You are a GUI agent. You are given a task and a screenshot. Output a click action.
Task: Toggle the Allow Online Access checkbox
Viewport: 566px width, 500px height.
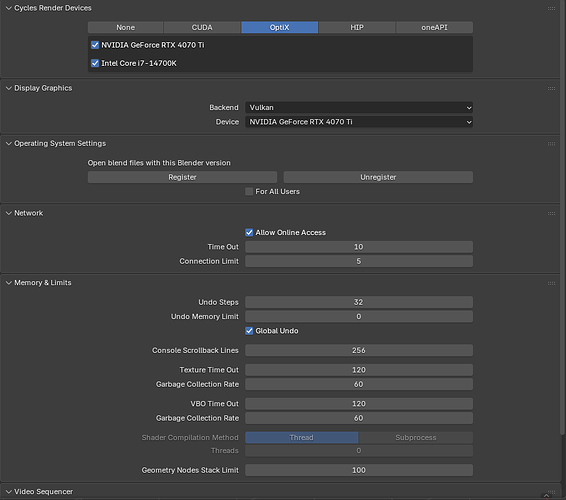point(249,232)
